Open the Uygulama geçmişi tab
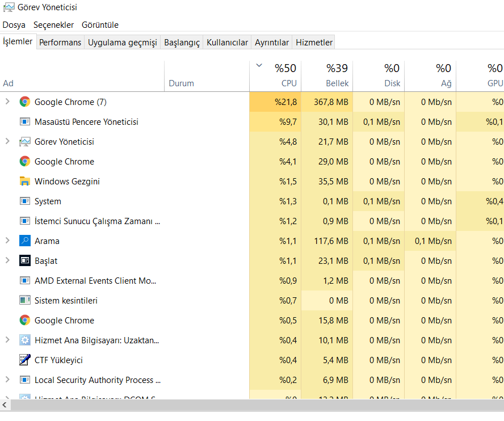 (x=123, y=43)
